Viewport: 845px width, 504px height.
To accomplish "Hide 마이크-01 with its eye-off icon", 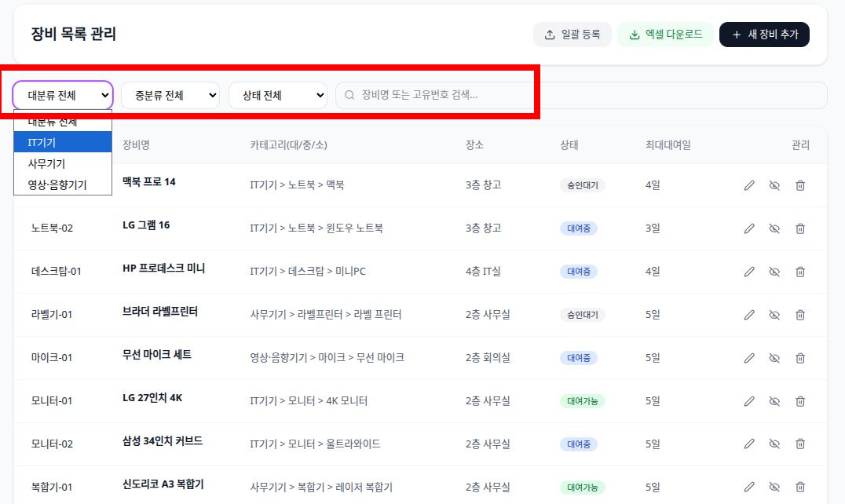I will (774, 357).
